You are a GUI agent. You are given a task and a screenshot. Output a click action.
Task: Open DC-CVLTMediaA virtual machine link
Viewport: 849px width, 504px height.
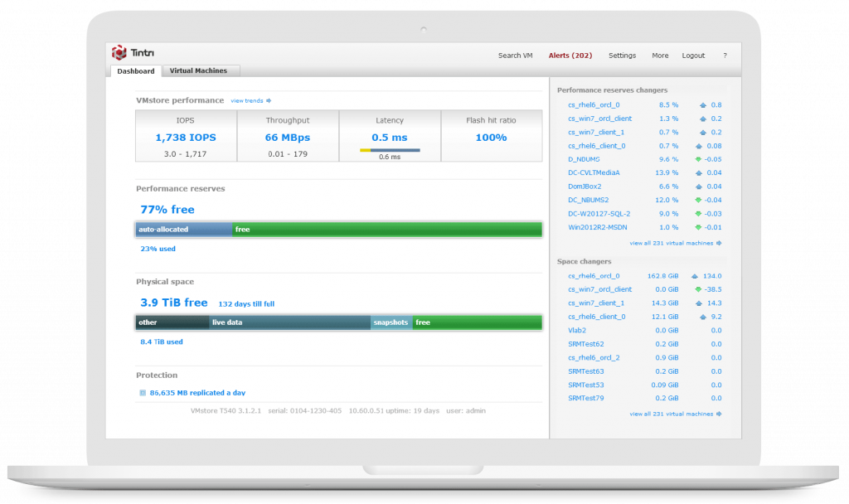tap(594, 172)
